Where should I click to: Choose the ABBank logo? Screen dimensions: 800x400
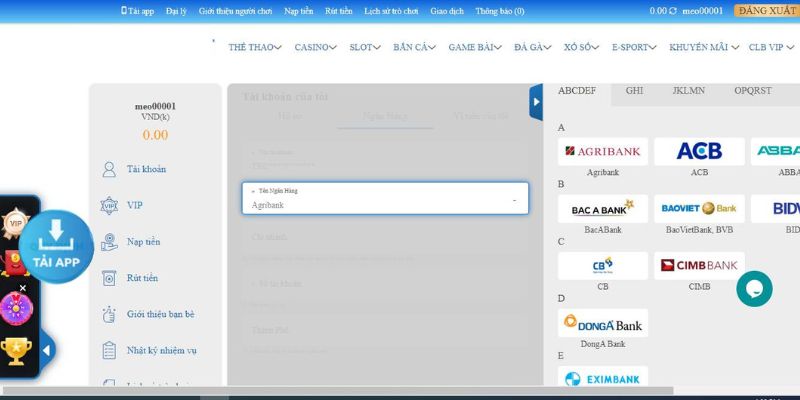click(x=776, y=152)
